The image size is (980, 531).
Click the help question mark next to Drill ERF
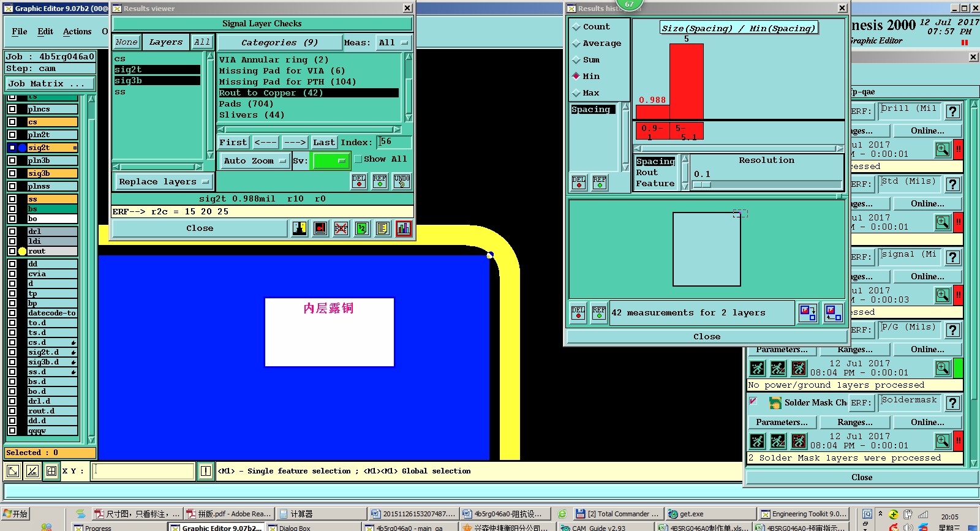tap(953, 111)
